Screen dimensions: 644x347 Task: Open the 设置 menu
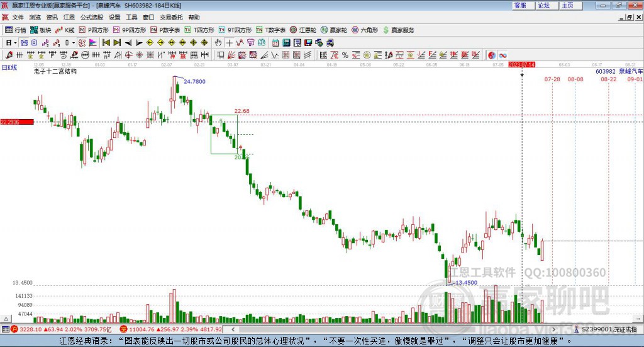114,17
